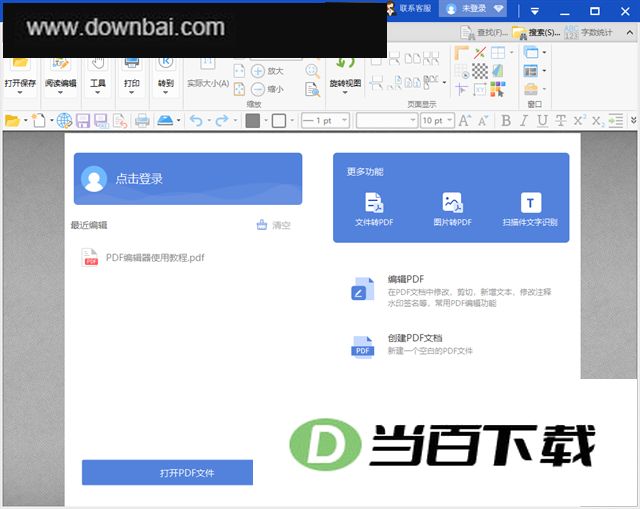Open font size 10 pt dropdown
640x509 pixels.
[x=449, y=120]
